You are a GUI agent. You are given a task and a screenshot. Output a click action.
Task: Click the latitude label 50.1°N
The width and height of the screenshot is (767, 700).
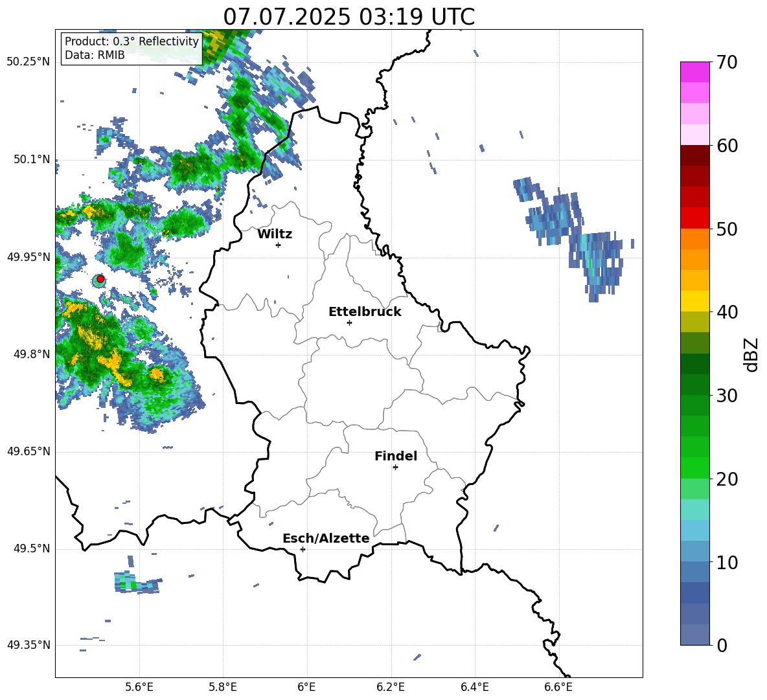pos(32,159)
